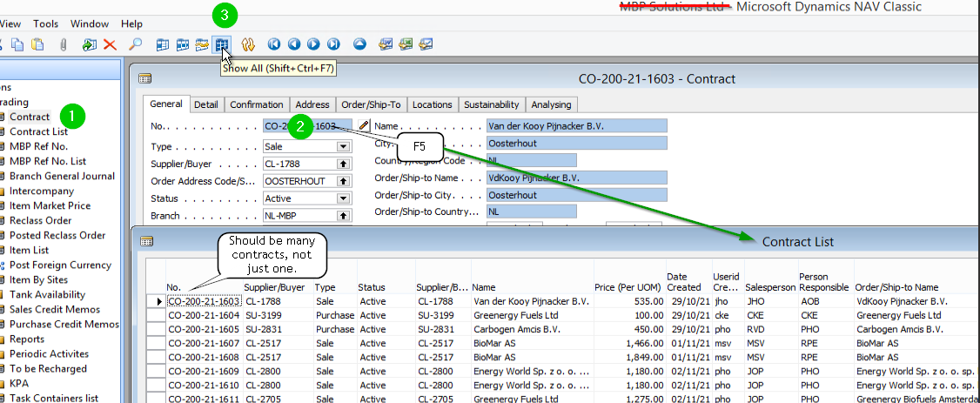
Task: Open the Branch lookup arrow
Action: [x=343, y=216]
